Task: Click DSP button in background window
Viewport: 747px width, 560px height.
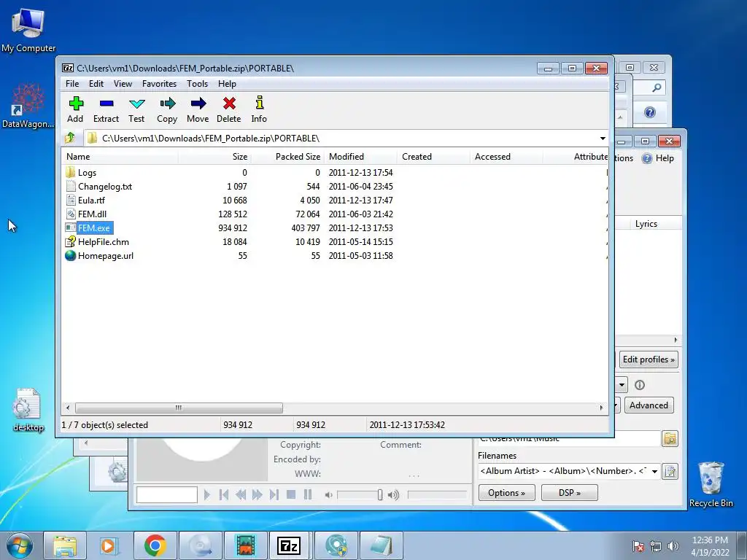Action: pos(569,493)
